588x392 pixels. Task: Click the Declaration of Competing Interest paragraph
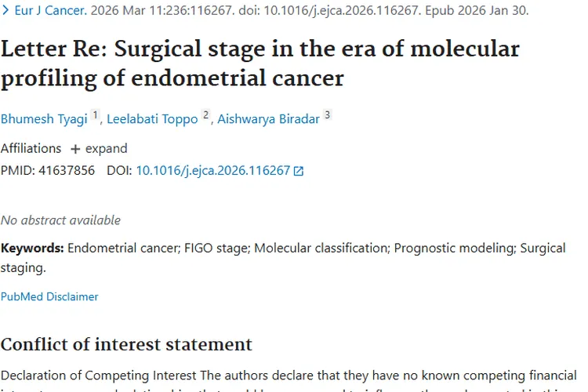tap(290, 376)
